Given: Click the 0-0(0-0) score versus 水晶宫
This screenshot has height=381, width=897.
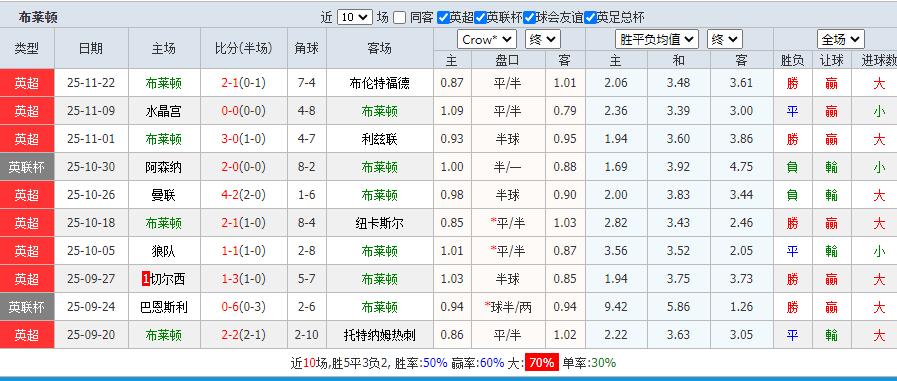Looking at the screenshot, I should [244, 111].
